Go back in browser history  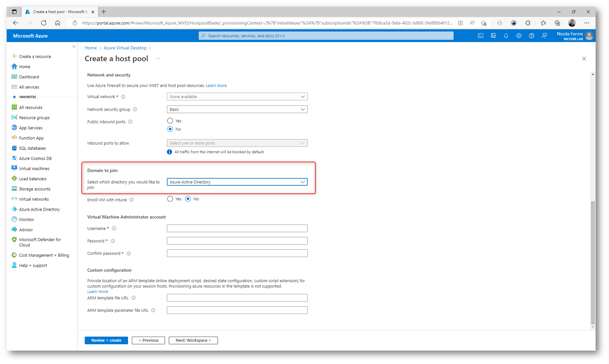(x=16, y=23)
